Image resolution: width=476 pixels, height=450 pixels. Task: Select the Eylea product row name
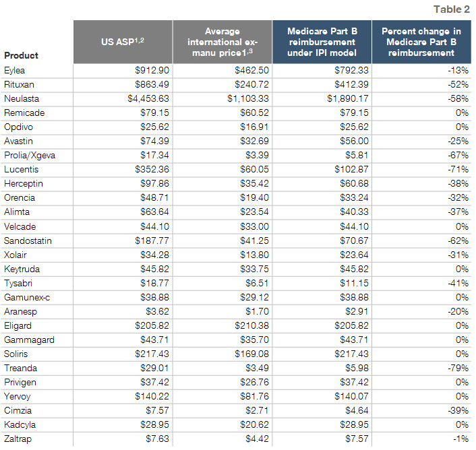tap(15, 70)
